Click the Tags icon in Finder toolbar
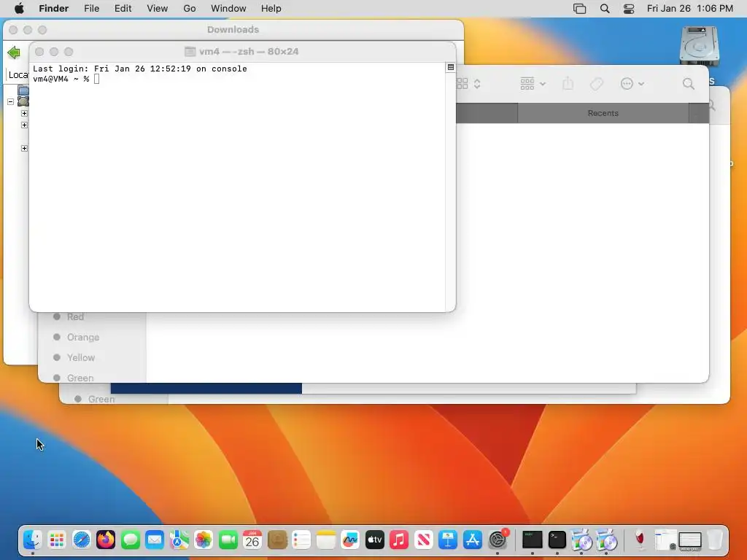747x560 pixels. pos(597,84)
